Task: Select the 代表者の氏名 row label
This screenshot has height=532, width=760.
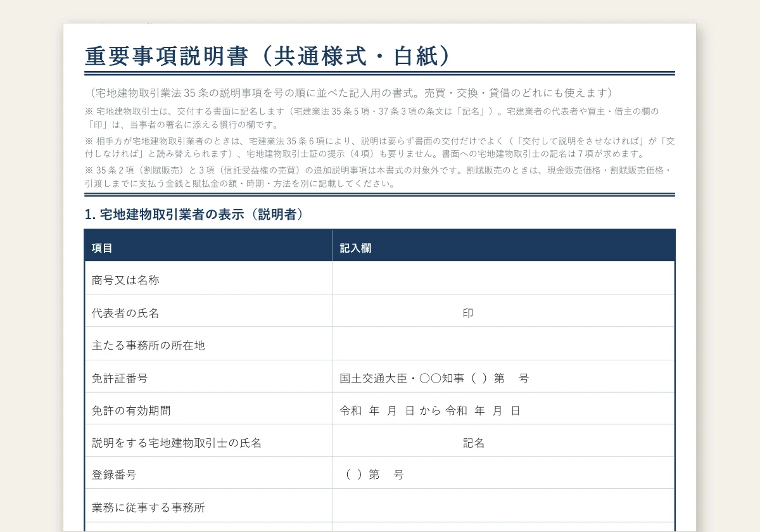Action: (125, 313)
